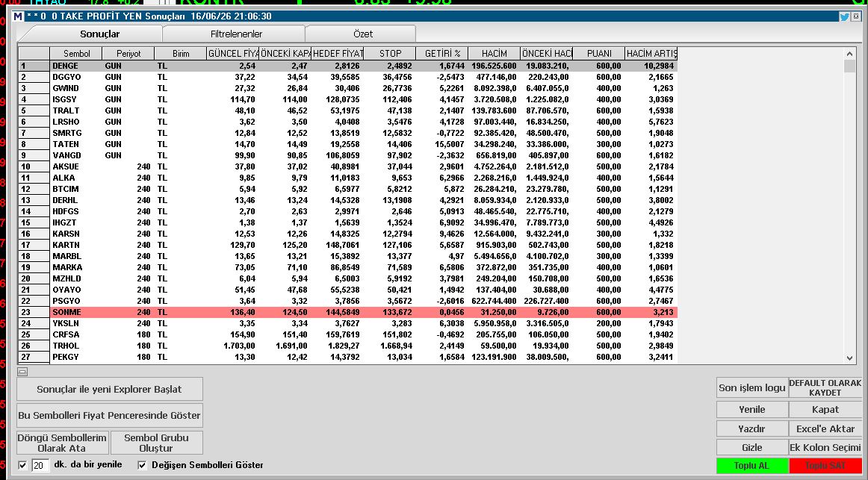Click the STOP column header
The width and height of the screenshot is (868, 480).
click(x=390, y=54)
